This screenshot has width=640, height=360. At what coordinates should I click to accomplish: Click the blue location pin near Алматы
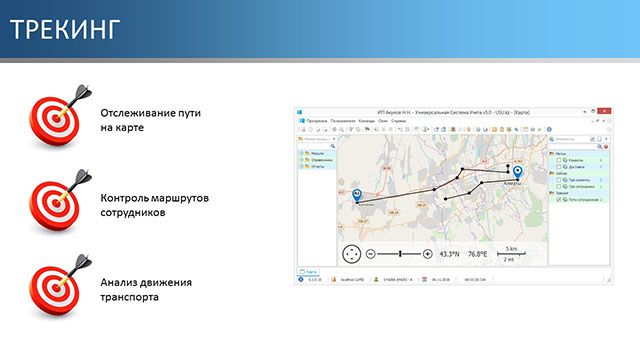[518, 171]
